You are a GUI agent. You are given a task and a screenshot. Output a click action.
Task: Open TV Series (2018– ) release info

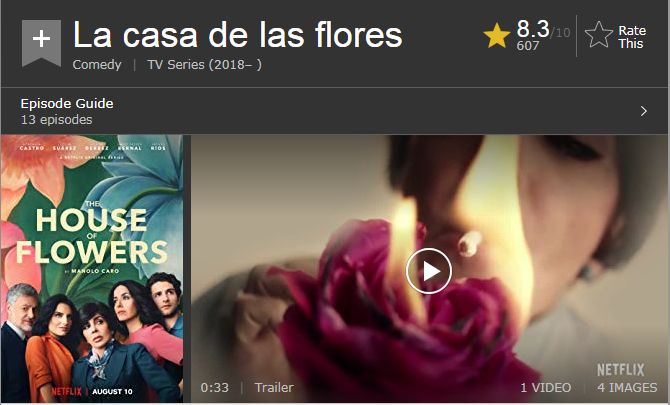click(205, 65)
